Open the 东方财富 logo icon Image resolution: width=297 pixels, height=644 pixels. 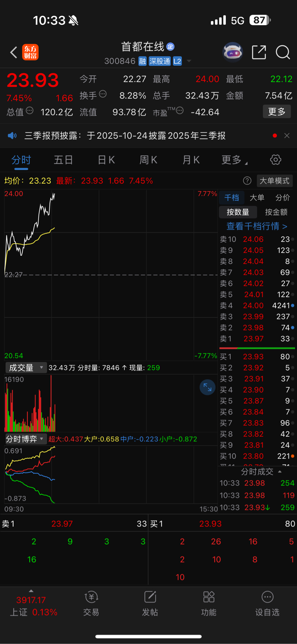[x=31, y=52]
